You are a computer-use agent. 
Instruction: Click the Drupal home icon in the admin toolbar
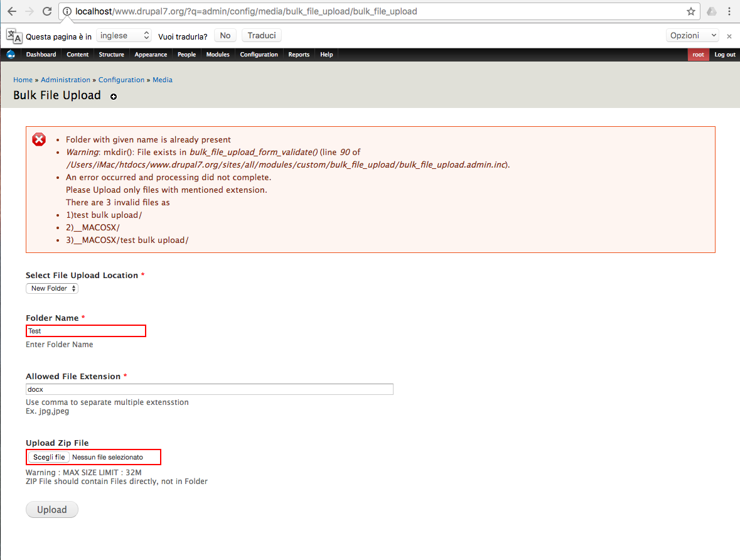tap(10, 55)
